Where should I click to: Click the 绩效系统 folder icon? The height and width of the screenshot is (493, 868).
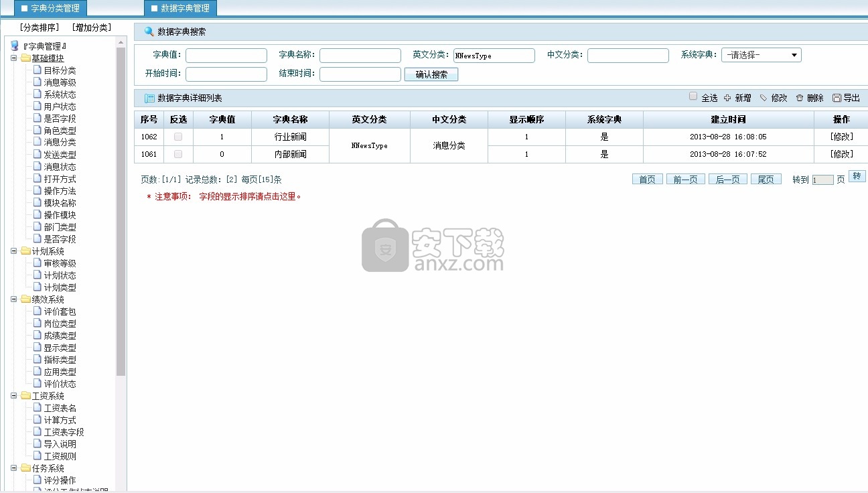coord(26,299)
